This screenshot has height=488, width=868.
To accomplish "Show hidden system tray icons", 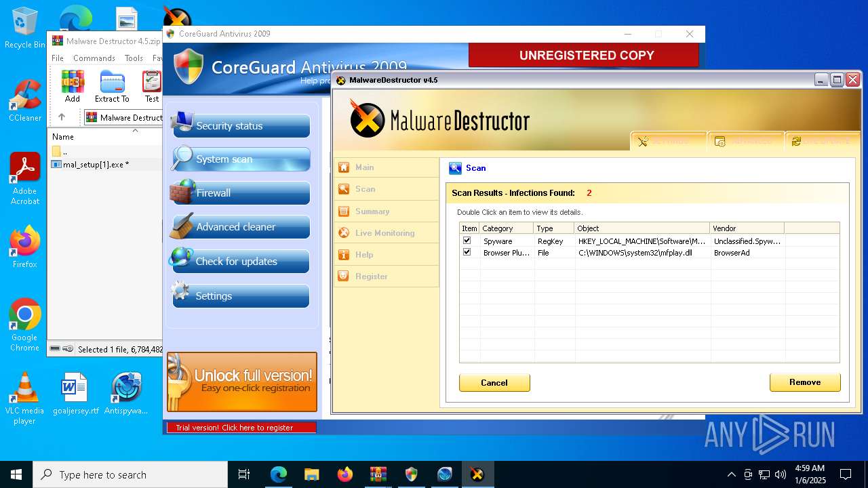I will tap(731, 474).
